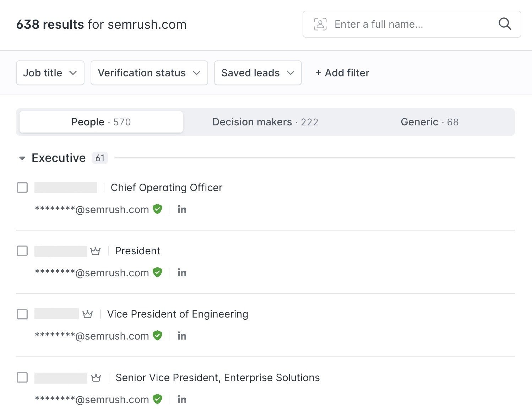Viewport: 532px width, 417px height.
Task: Open the Saved leads dropdown
Action: [x=258, y=73]
